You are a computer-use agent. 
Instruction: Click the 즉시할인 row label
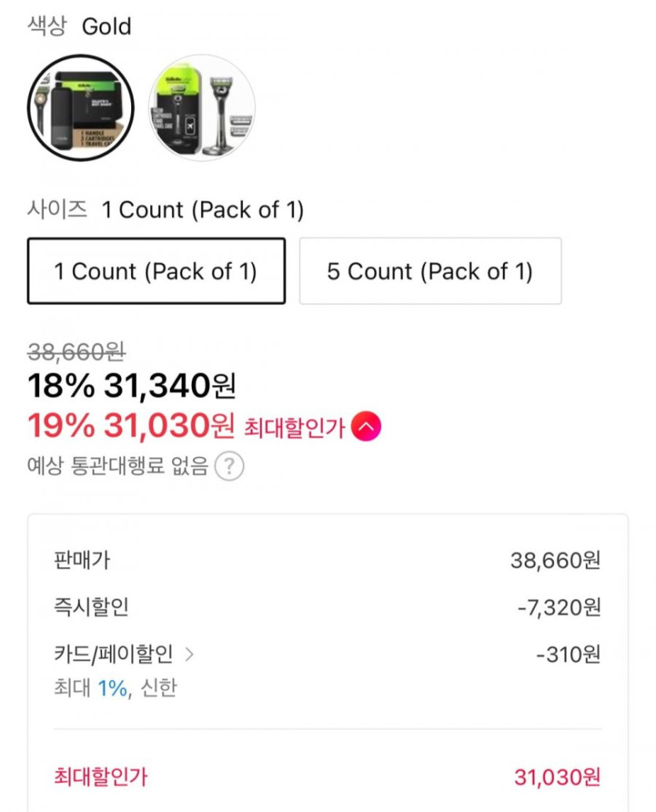[91, 607]
